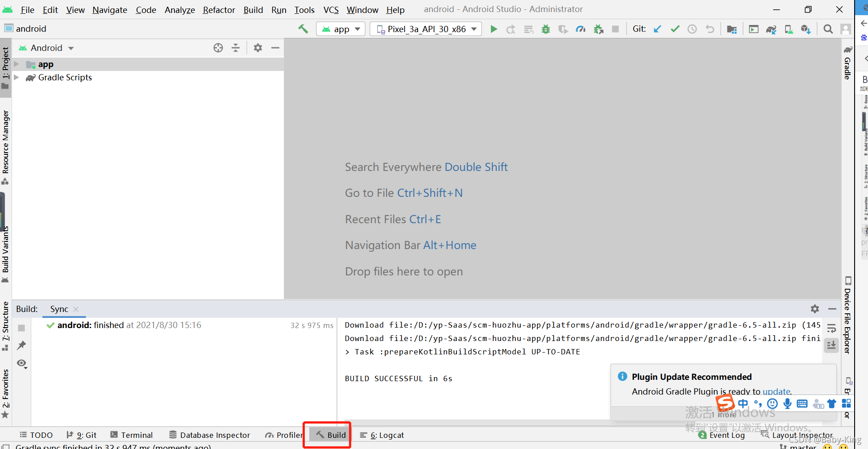Click Attach Debugger to Android Process icon
868x449 pixels.
[598, 29]
